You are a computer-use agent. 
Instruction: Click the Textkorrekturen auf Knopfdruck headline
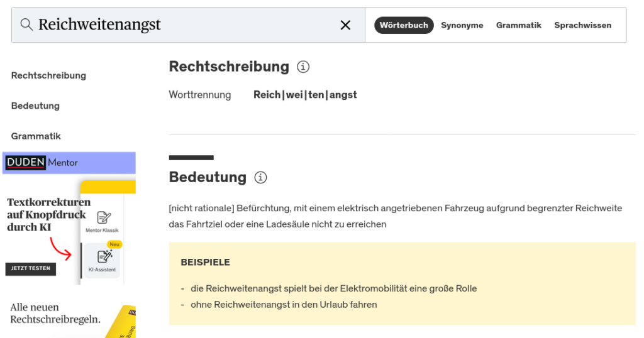click(48, 214)
